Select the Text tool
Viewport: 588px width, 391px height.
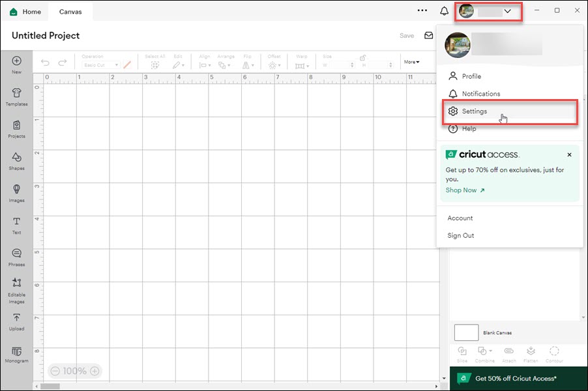pos(16,225)
